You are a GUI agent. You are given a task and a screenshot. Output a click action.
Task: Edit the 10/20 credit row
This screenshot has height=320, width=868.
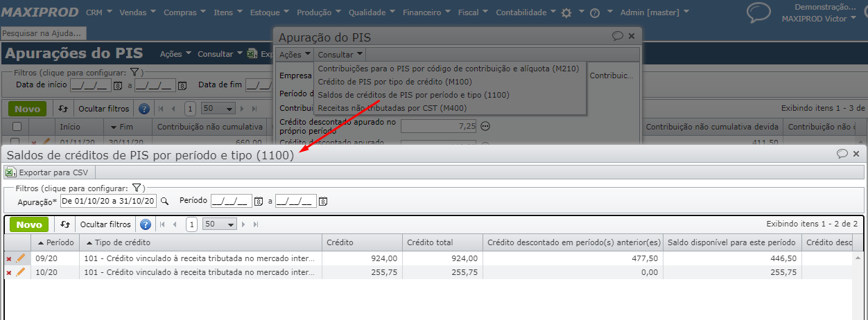pyautogui.click(x=21, y=273)
